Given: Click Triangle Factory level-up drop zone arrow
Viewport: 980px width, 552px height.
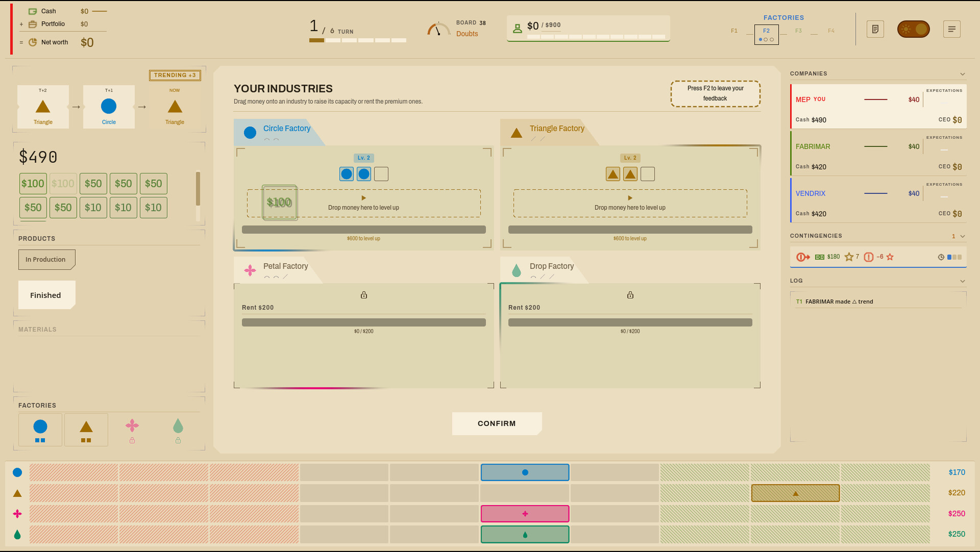Looking at the screenshot, I should pyautogui.click(x=630, y=198).
